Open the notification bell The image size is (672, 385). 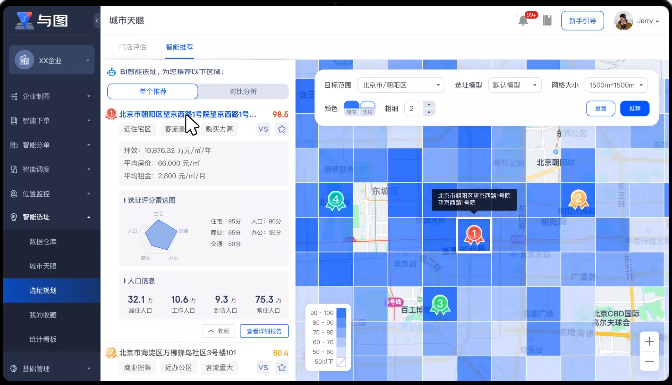coord(523,21)
